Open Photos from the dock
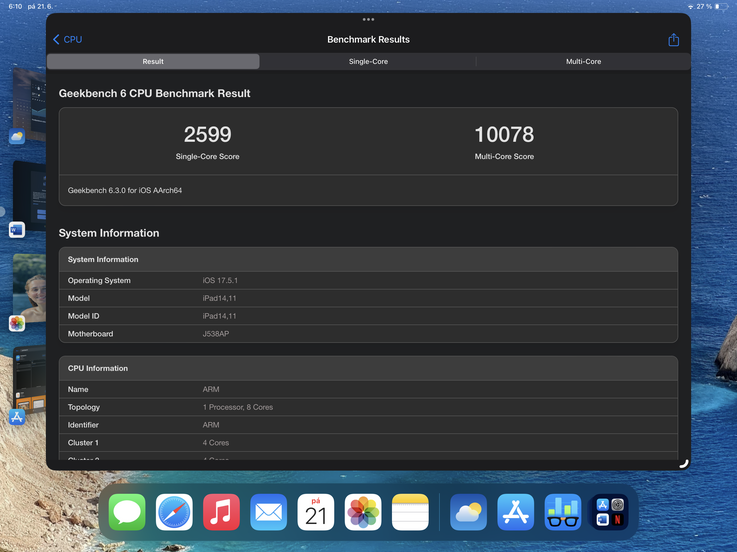This screenshot has height=552, width=737. [x=363, y=512]
